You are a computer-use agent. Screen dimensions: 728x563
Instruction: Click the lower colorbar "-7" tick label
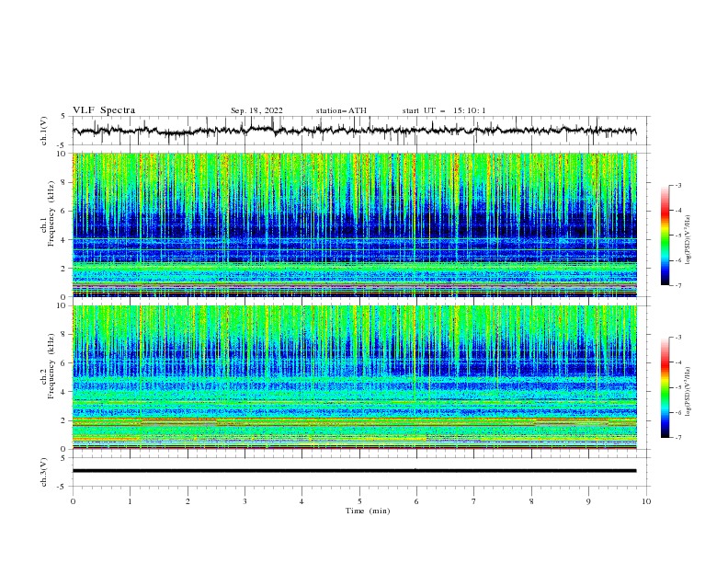(678, 438)
